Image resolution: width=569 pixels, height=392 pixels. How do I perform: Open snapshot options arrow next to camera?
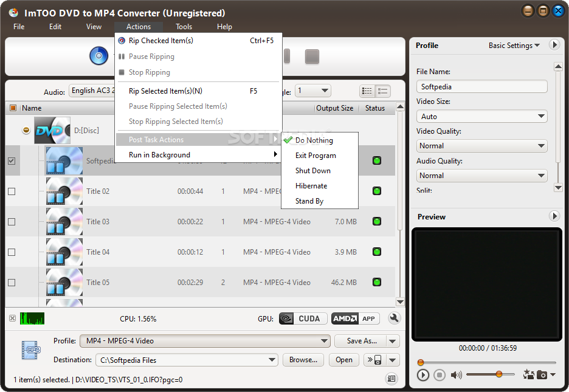(553, 374)
